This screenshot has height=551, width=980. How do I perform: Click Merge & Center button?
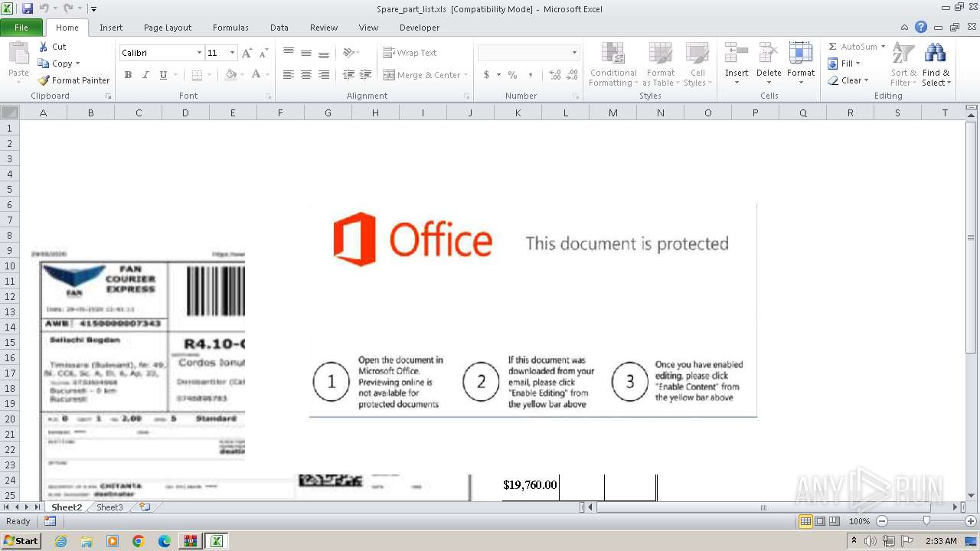421,75
